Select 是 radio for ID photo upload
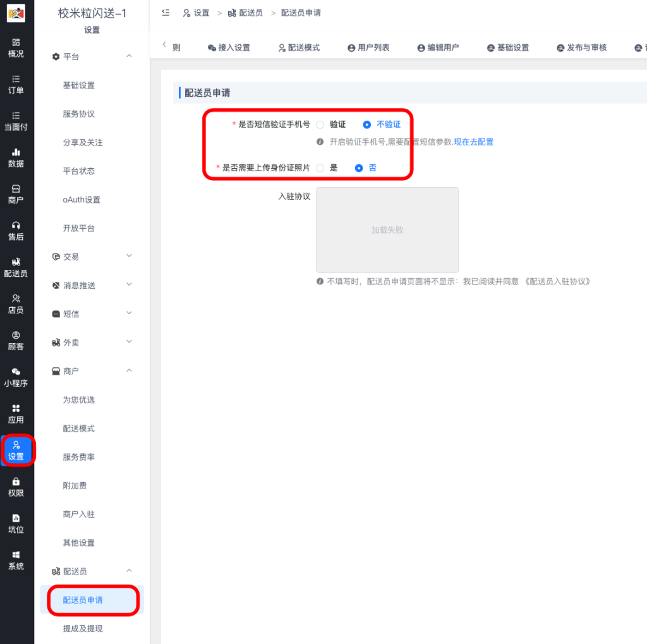This screenshot has width=647, height=644. [320, 168]
